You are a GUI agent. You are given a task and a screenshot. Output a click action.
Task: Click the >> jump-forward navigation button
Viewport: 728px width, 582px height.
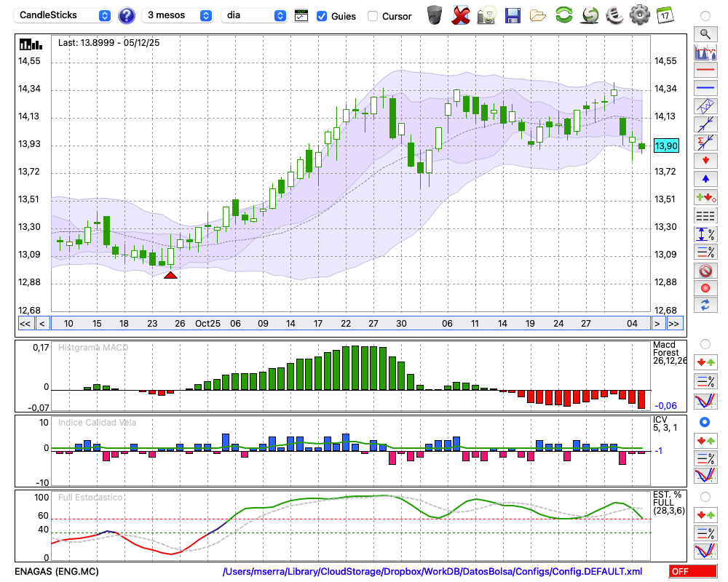(675, 324)
